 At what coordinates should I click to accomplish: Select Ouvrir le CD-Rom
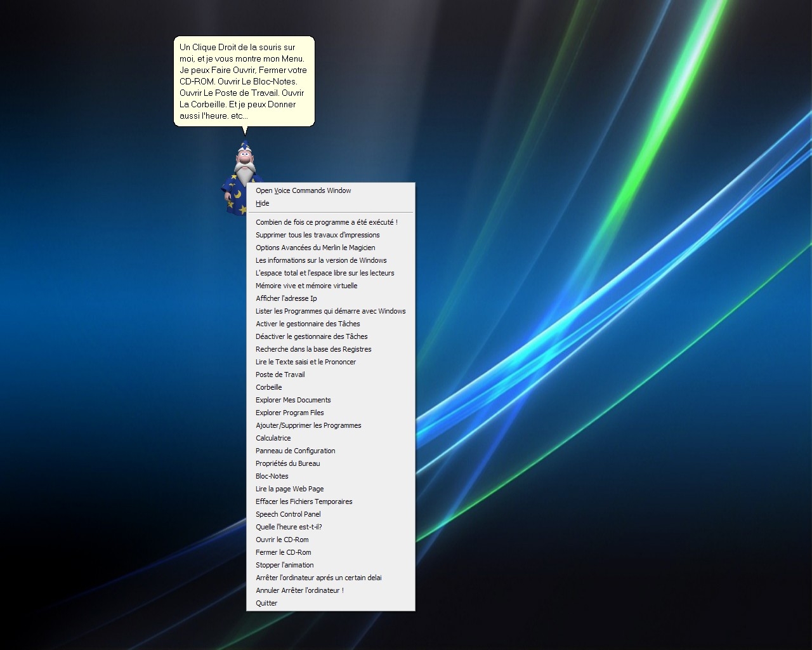tap(331, 540)
